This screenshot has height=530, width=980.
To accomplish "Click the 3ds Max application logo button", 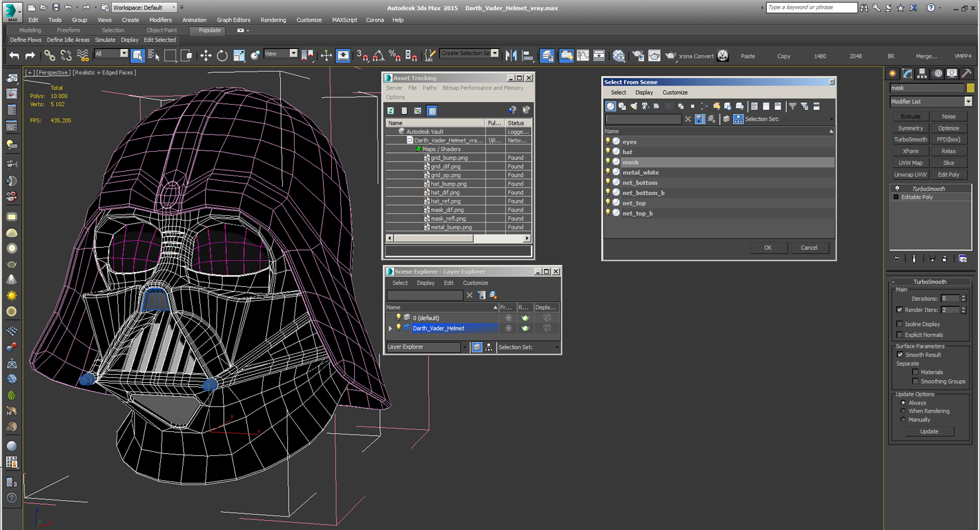I will tap(13, 11).
